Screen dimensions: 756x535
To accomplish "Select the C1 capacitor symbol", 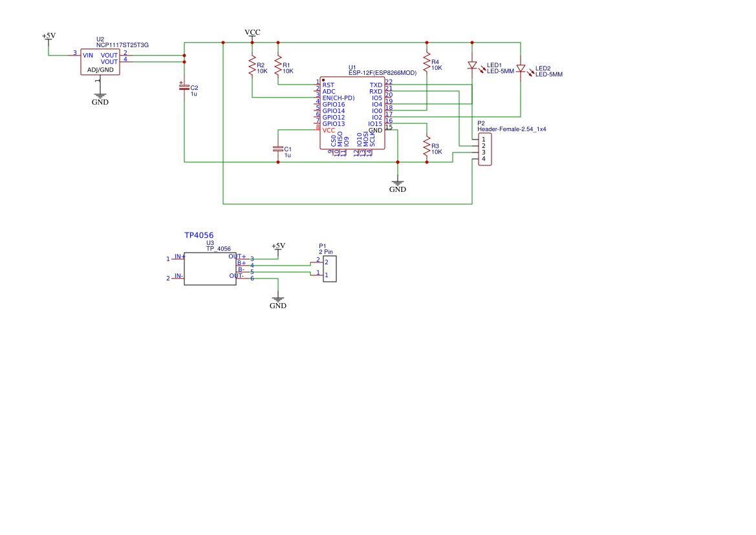I will click(277, 149).
